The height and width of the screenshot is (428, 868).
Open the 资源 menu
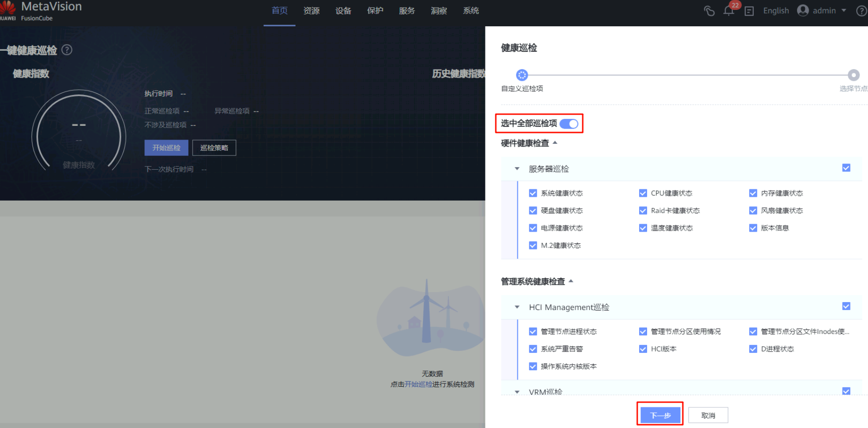pyautogui.click(x=312, y=11)
